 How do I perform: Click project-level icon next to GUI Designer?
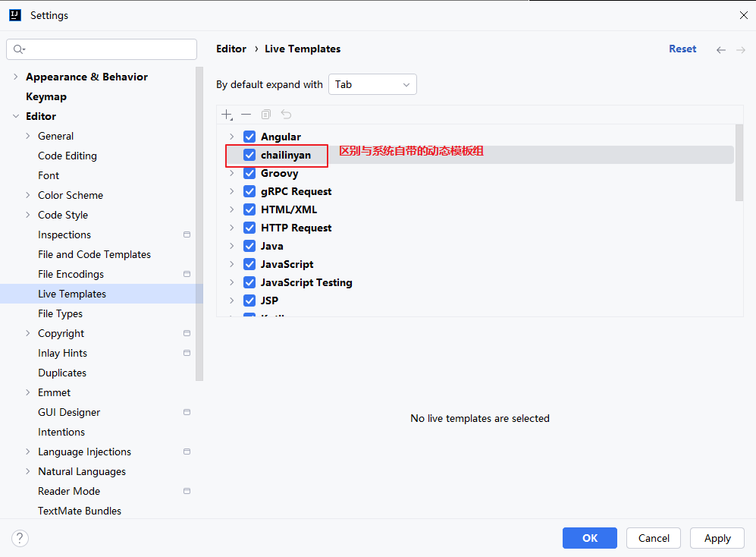point(187,412)
